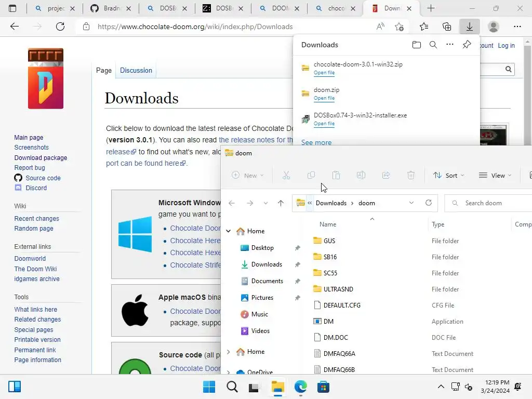Expand previous path locations chevron
532x399 pixels.
(x=310, y=203)
